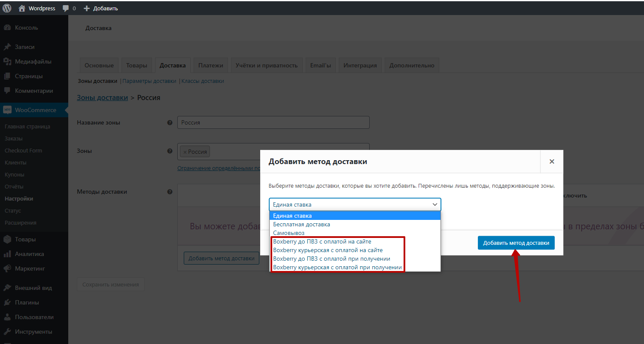Click the plus icon beside Добавить
Screen dimensions: 644x344
[87, 8]
